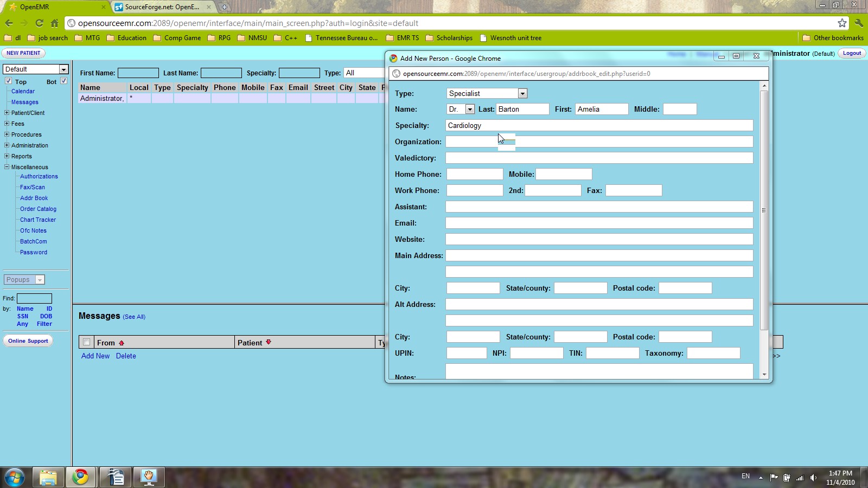Open Addr Book in Miscellaneous menu
Screen dimensions: 868x488
coord(34,198)
